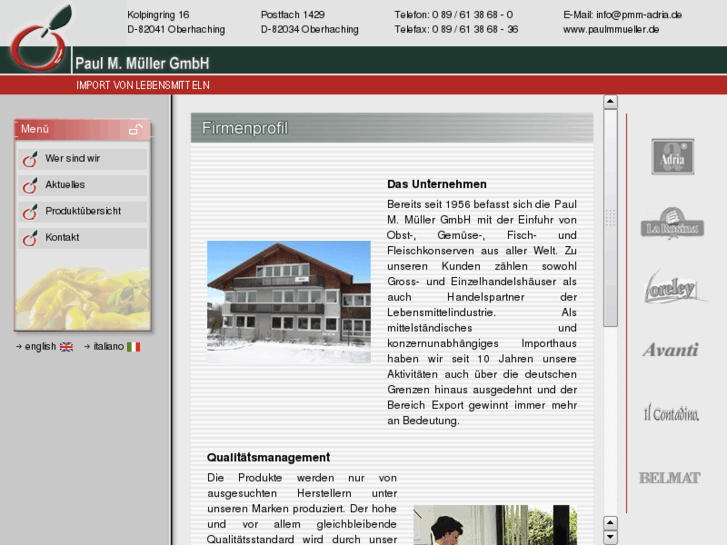Click the UK flag icon
Image resolution: width=727 pixels, height=545 pixels.
pos(66,347)
